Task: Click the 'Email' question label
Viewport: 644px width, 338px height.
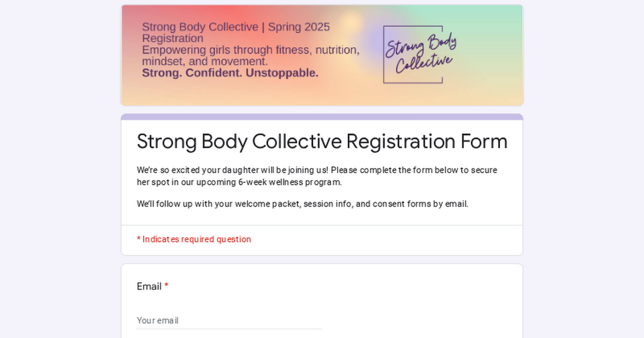Action: (x=149, y=286)
